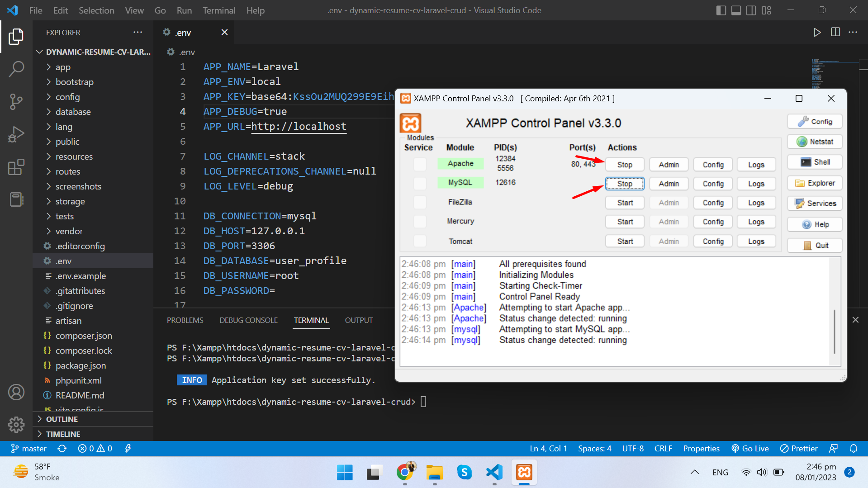
Task: Open the notifications bell in status bar
Action: coord(854,448)
